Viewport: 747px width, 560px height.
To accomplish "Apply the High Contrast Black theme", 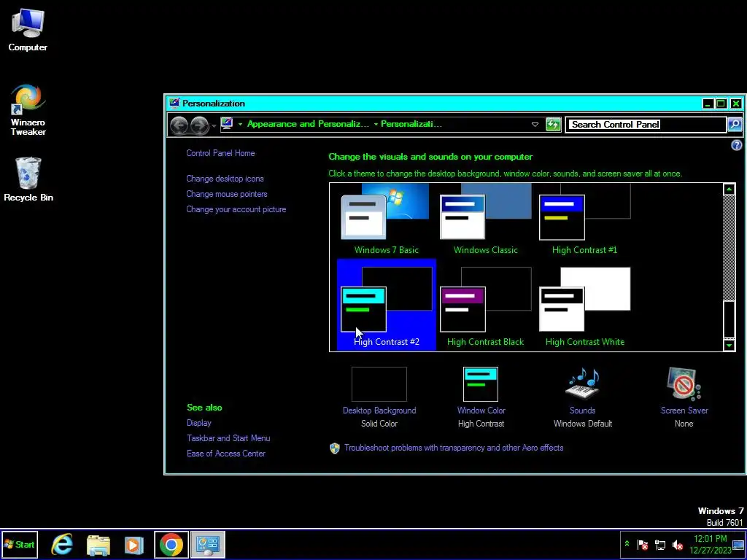I will click(x=485, y=305).
